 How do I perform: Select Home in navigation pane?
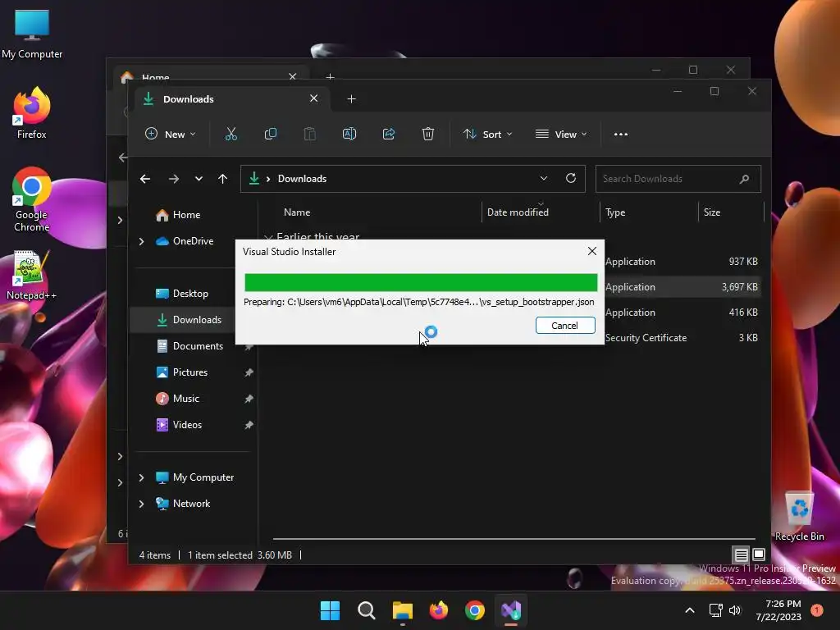pos(186,215)
